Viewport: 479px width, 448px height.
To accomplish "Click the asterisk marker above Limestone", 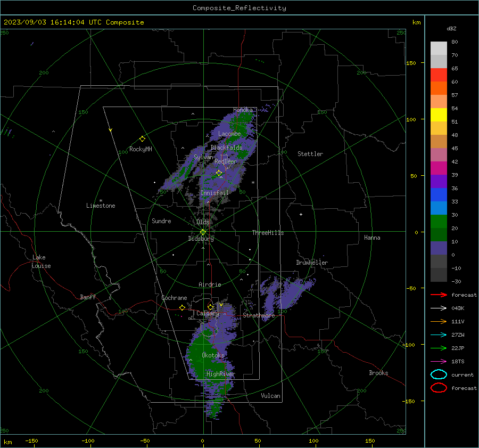I will [x=101, y=201].
